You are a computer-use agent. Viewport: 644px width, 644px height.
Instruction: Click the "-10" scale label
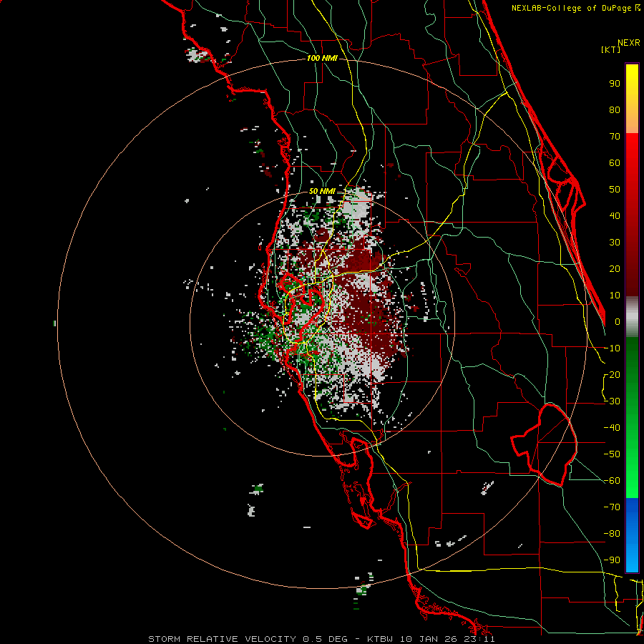point(612,348)
